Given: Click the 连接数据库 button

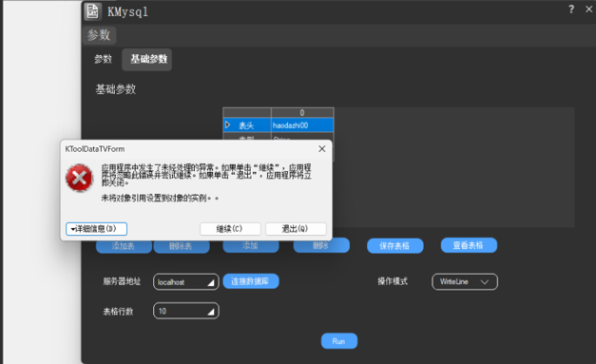Looking at the screenshot, I should (x=251, y=281).
